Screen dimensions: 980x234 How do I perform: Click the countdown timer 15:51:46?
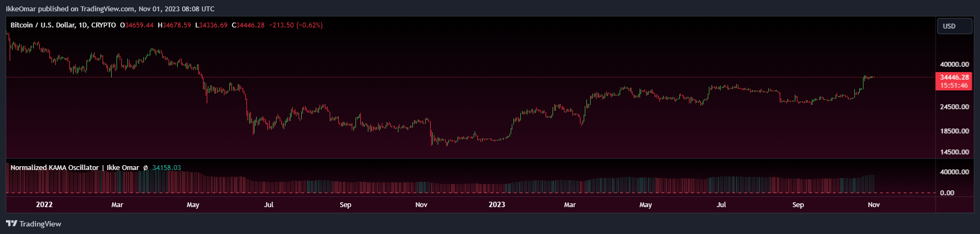[954, 86]
